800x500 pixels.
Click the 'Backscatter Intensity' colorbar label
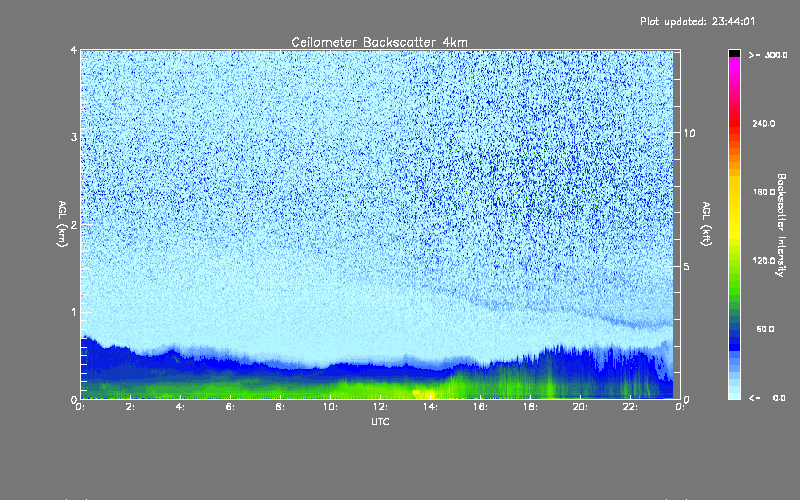click(x=781, y=225)
